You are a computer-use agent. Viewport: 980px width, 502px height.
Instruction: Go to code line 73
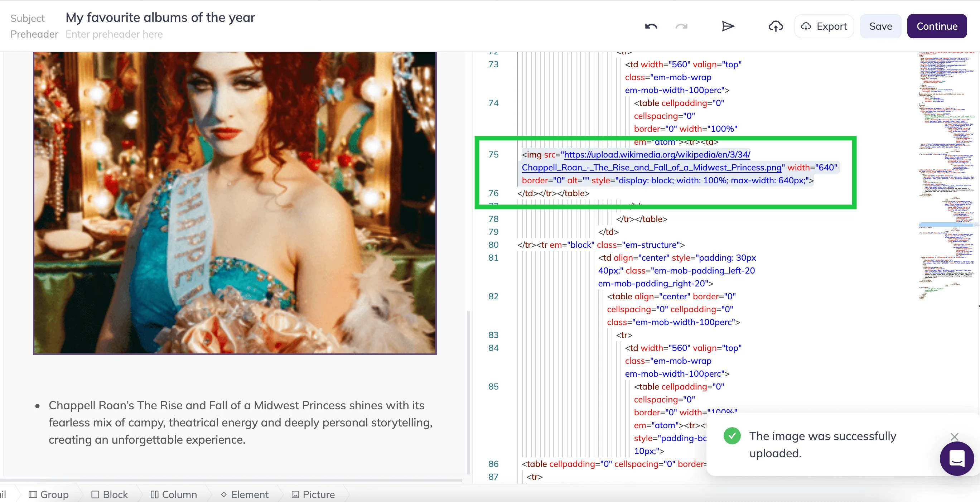(x=493, y=64)
